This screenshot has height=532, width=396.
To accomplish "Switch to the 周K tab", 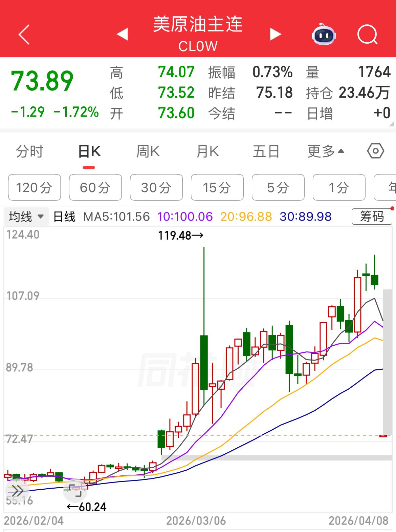I will click(148, 151).
